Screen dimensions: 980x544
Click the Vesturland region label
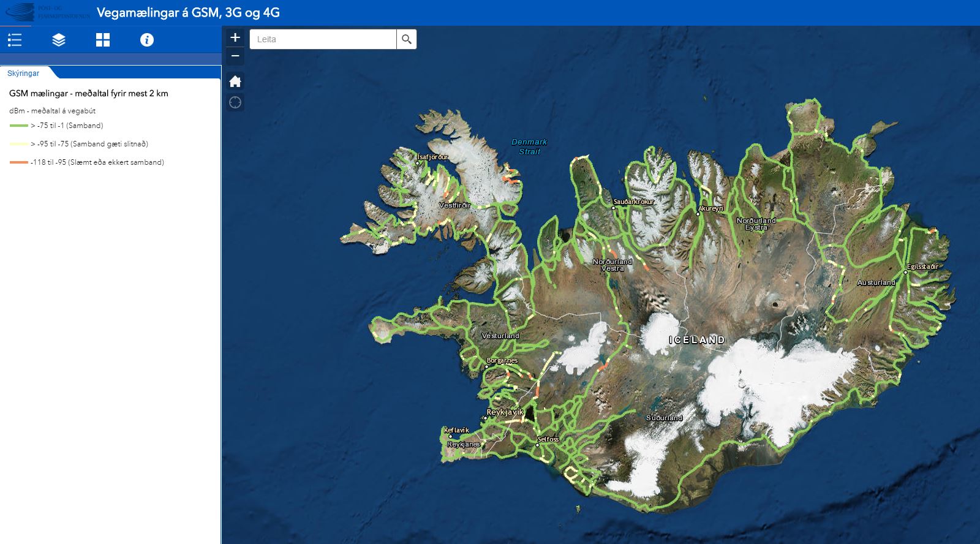500,336
